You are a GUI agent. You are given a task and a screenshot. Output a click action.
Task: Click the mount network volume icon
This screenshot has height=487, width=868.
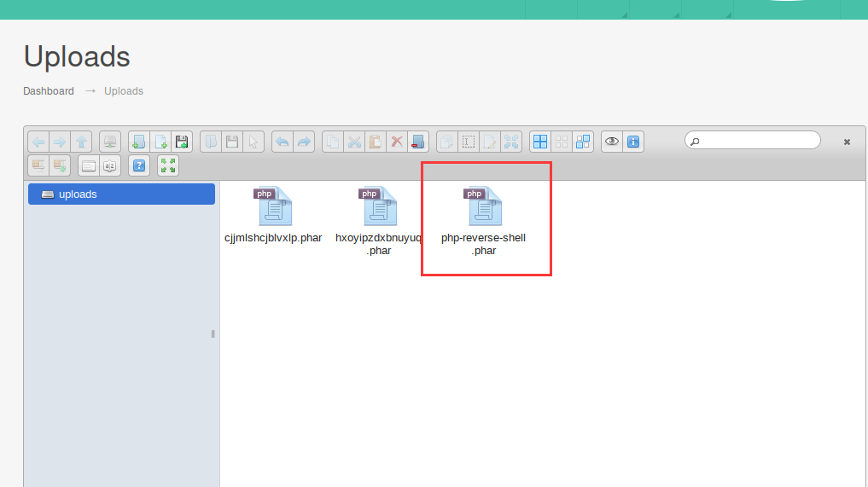pyautogui.click(x=110, y=142)
